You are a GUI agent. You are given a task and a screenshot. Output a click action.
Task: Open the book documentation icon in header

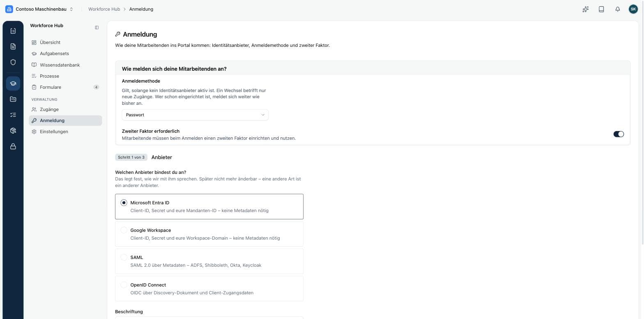601,9
